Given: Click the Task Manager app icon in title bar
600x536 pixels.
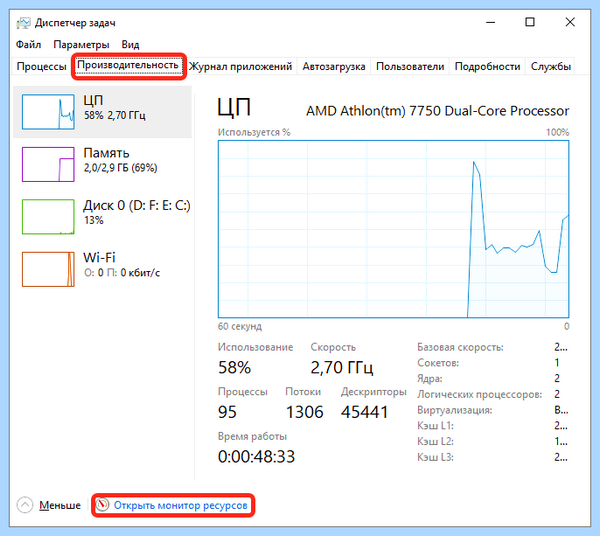Looking at the screenshot, I should [x=23, y=23].
